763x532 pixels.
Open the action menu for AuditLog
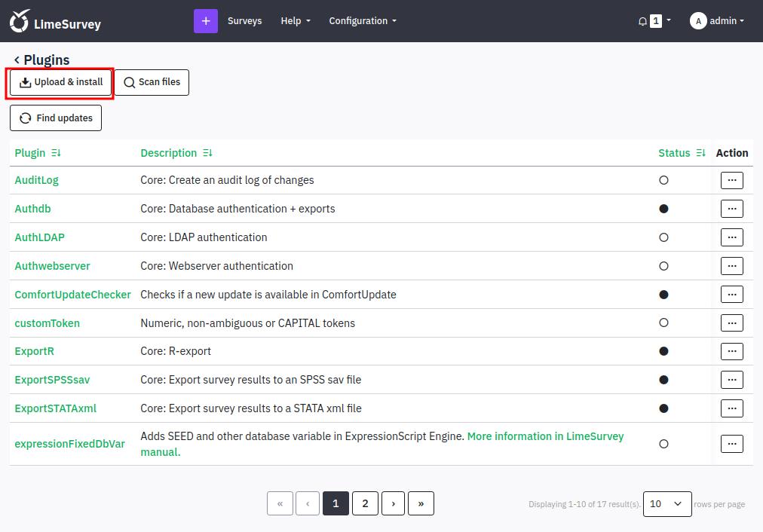click(x=732, y=180)
